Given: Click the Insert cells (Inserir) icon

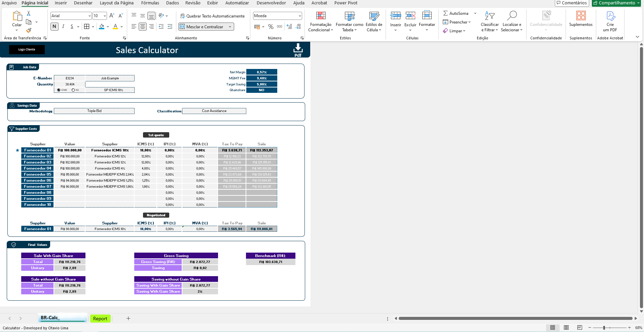Looking at the screenshot, I should (396, 15).
